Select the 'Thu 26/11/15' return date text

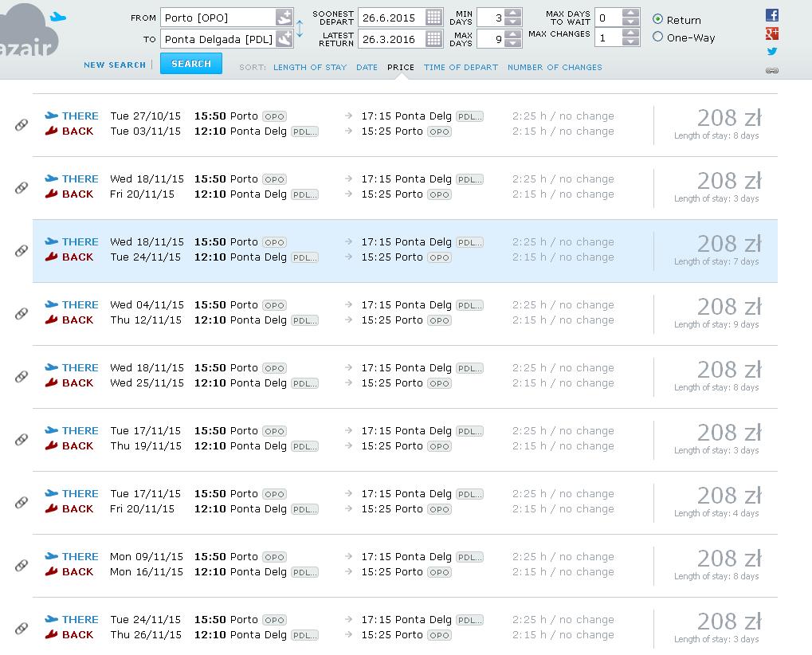[x=146, y=635]
